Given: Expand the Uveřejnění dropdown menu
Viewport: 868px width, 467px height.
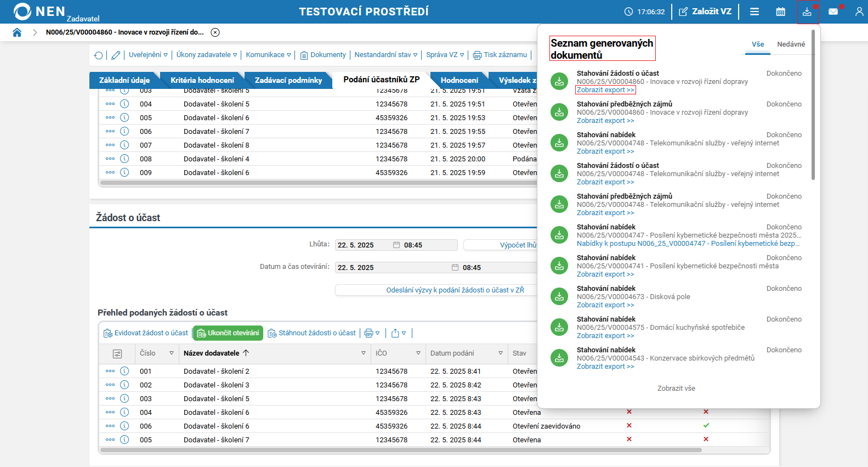Looking at the screenshot, I should [x=148, y=55].
